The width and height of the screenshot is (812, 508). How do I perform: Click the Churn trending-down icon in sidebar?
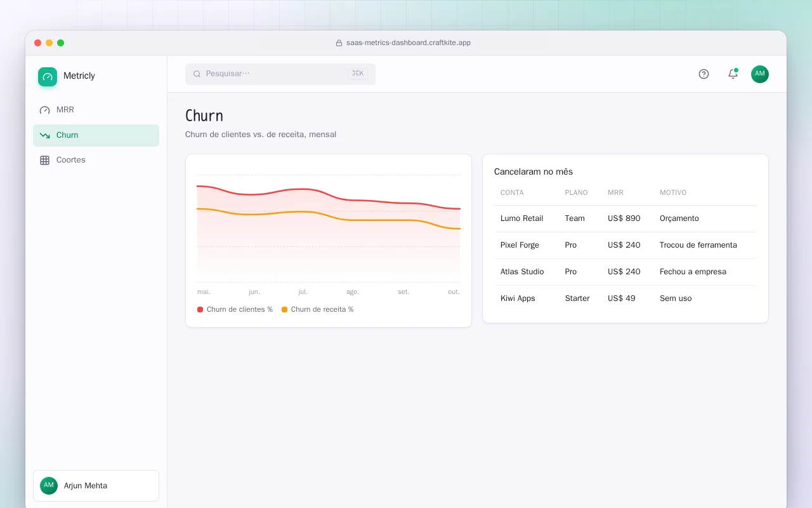point(44,135)
